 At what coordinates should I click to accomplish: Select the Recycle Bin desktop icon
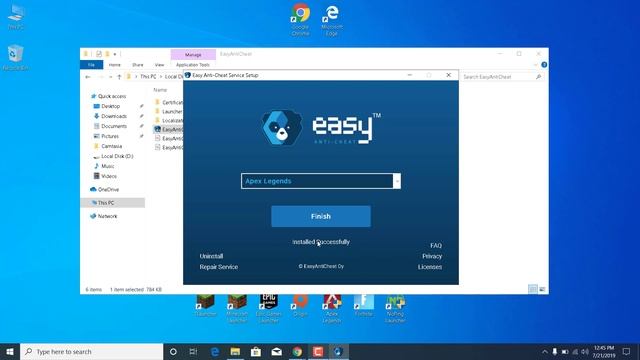coord(16,57)
